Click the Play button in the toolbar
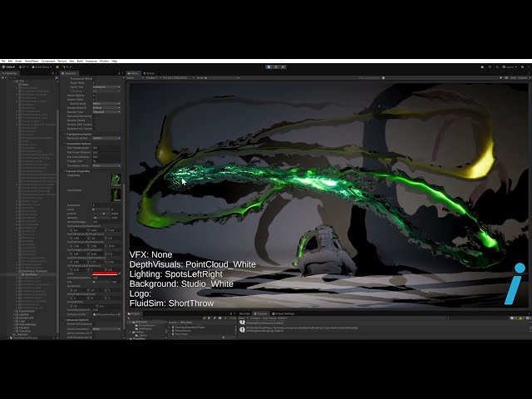Viewport: 532px width, 399px height. [x=269, y=67]
